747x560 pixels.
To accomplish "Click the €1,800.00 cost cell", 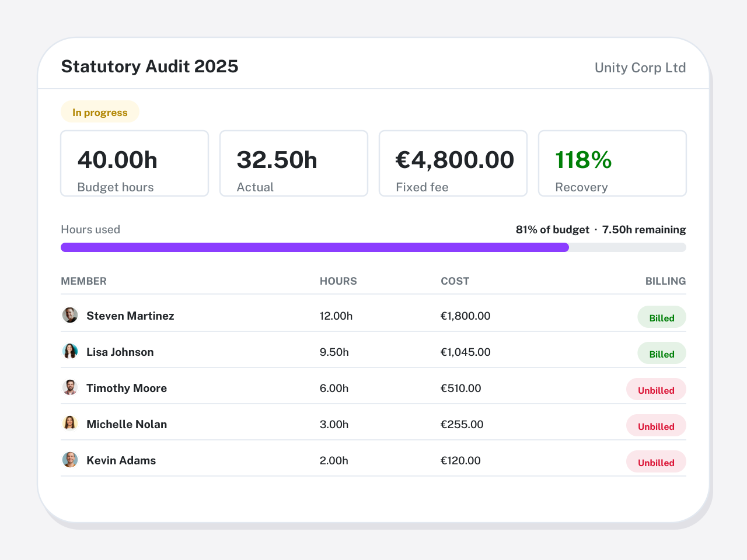I will [466, 316].
